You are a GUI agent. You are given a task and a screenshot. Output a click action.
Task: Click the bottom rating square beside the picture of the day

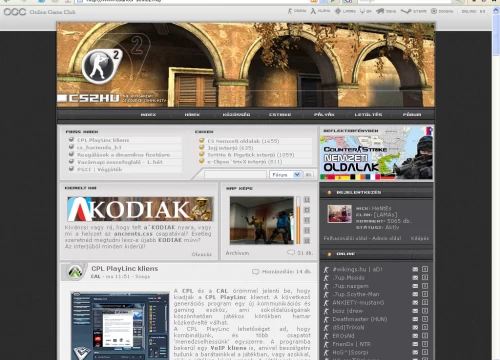pyautogui.click(x=307, y=240)
